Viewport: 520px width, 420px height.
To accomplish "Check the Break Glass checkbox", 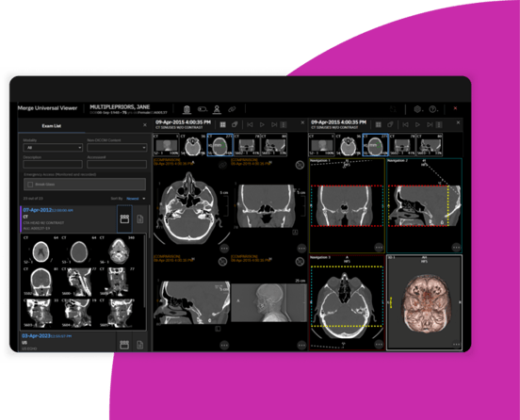I will 30,185.
